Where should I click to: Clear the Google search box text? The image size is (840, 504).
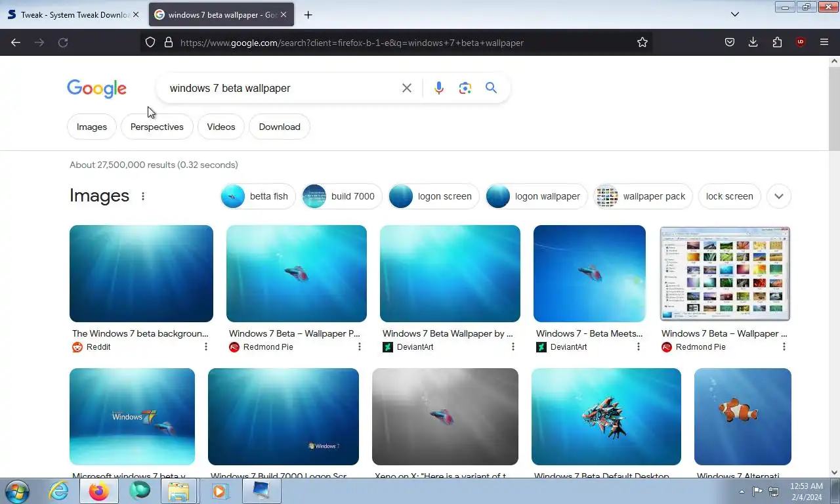[x=407, y=88]
